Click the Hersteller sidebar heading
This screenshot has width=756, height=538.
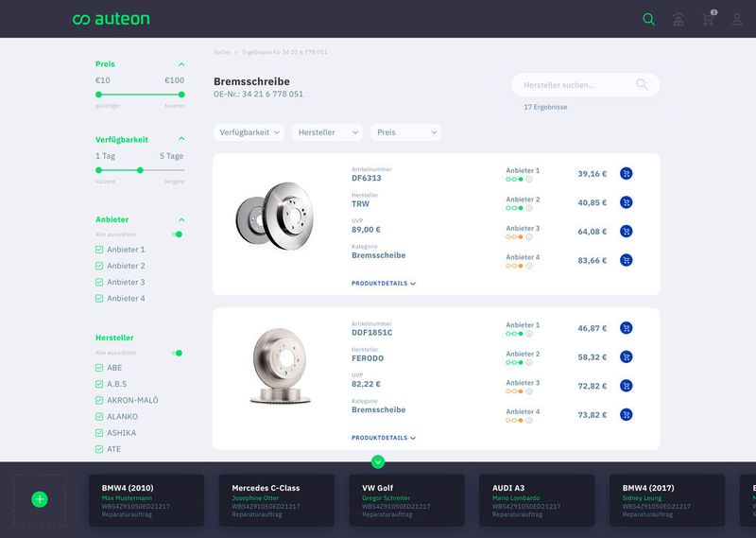[114, 338]
